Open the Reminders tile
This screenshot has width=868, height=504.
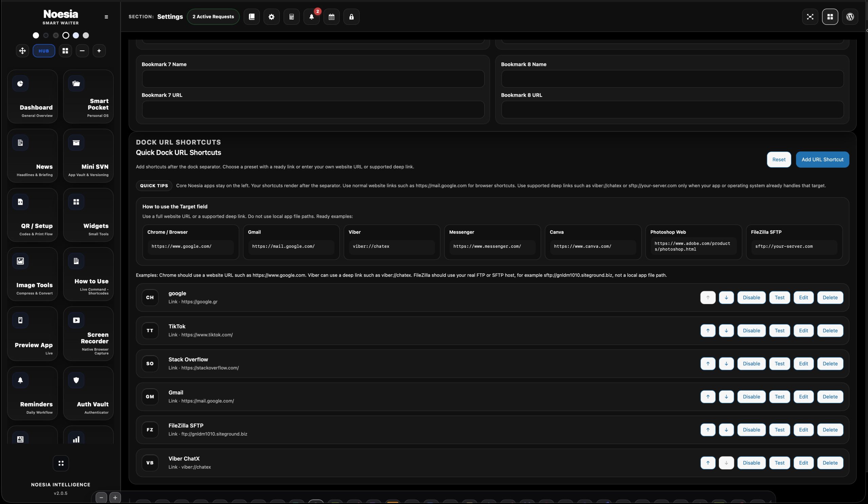(32, 393)
